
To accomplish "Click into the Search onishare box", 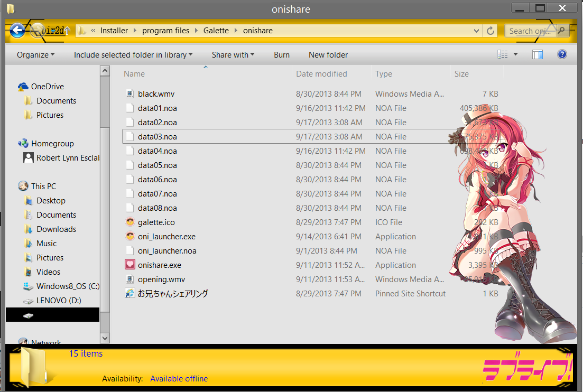I will (x=530, y=31).
